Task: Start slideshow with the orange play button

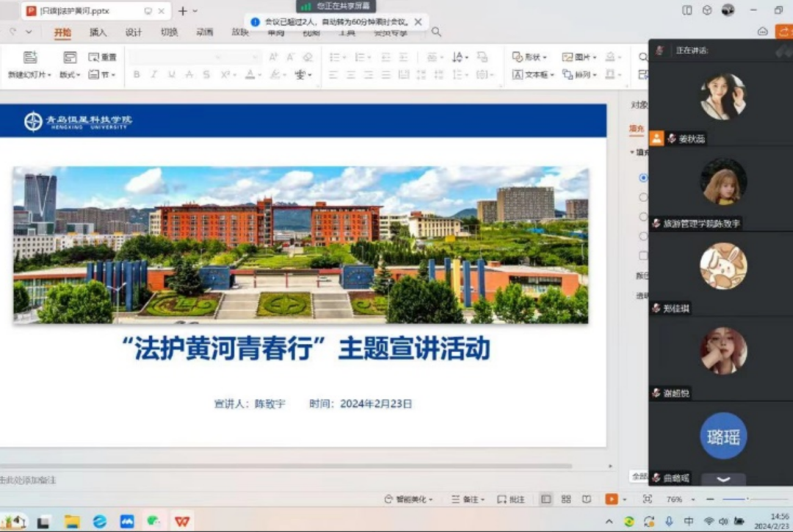Action: 611,499
